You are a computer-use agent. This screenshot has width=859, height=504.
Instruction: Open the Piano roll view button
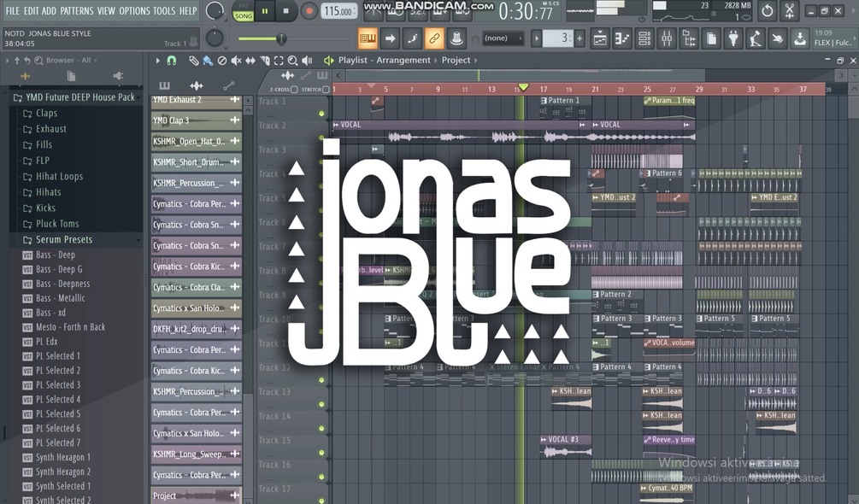coord(622,38)
